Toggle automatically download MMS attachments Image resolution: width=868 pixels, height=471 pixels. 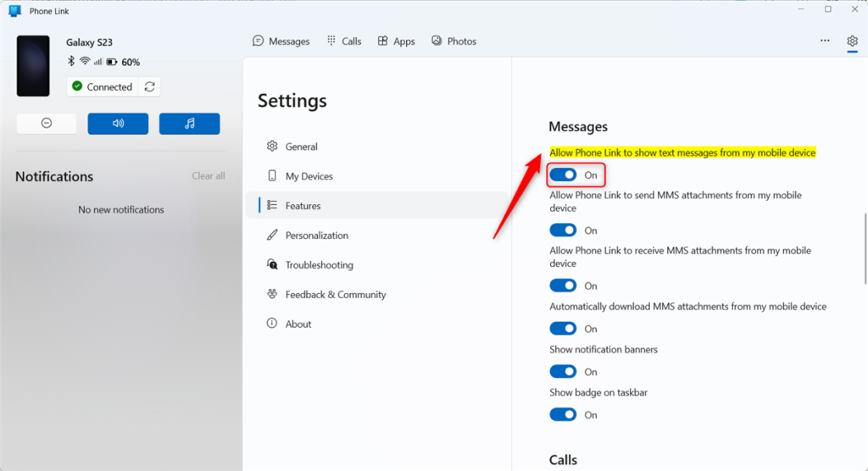point(563,329)
